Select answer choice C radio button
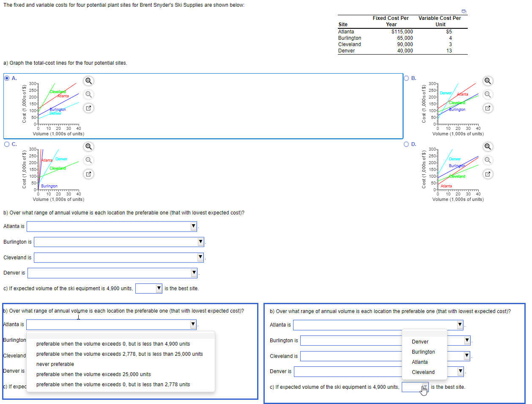The image size is (532, 404). pos(7,144)
